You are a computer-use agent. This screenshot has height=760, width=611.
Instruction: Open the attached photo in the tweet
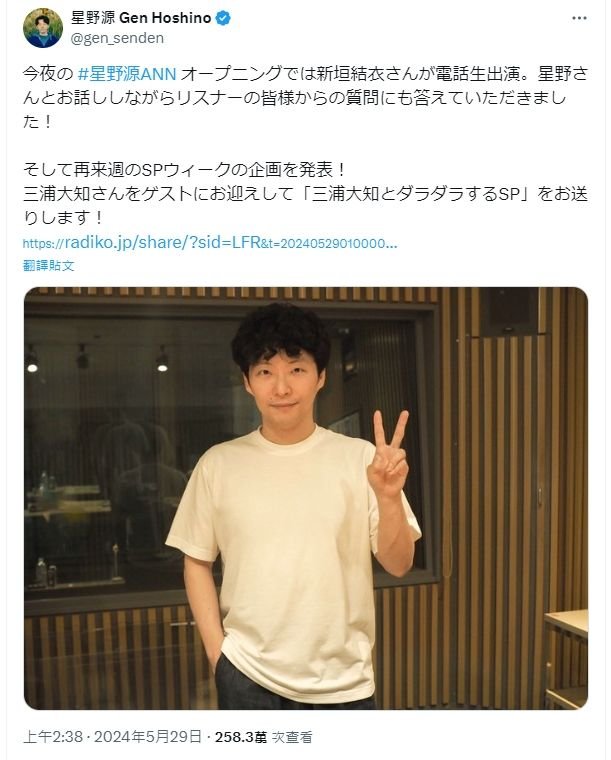[x=306, y=498]
